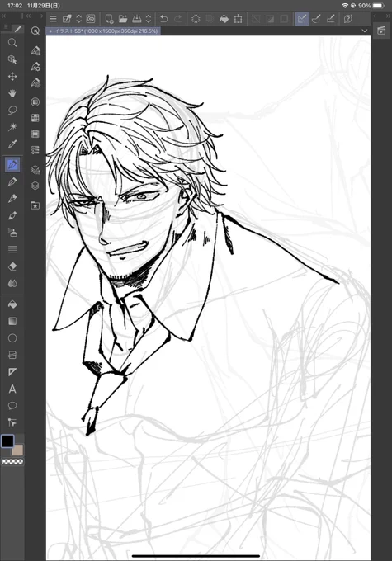Select the Eyedropper tool

pyautogui.click(x=12, y=144)
